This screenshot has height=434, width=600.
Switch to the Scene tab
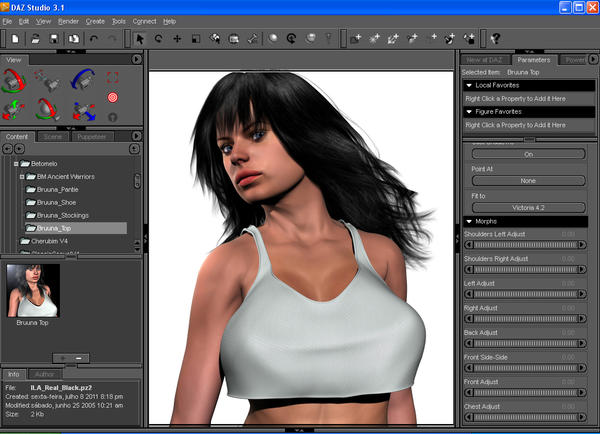pyautogui.click(x=51, y=136)
